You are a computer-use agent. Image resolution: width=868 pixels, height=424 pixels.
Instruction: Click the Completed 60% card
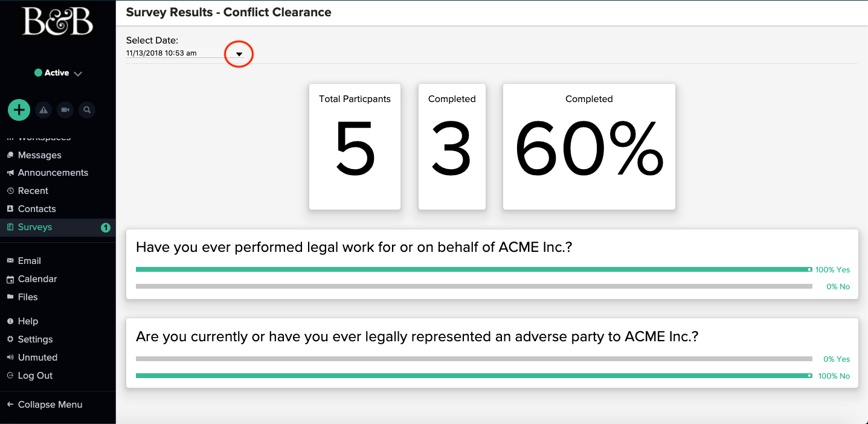pyautogui.click(x=589, y=147)
